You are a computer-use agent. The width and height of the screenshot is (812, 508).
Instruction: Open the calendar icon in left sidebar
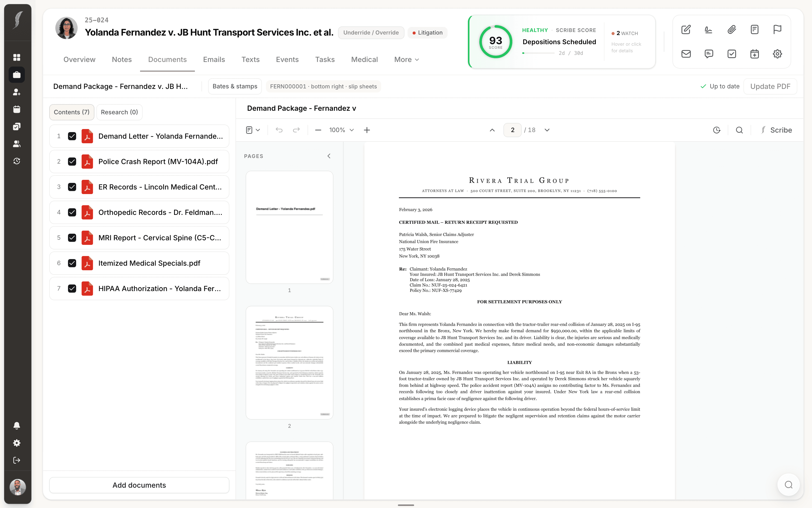[x=16, y=109]
